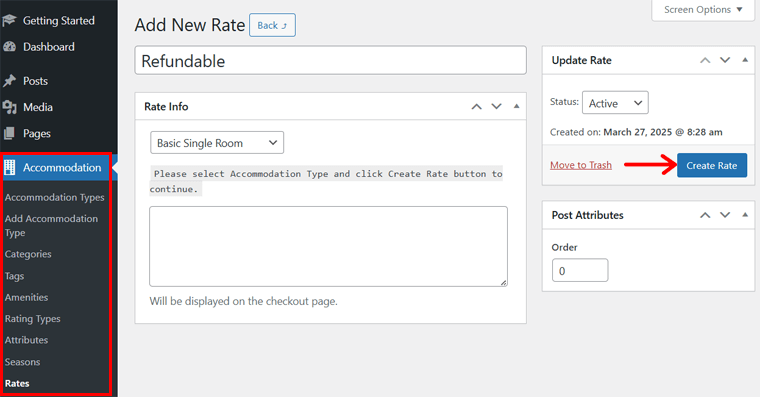Open Getting Started menu item
This screenshot has height=397, width=760.
[x=59, y=20]
